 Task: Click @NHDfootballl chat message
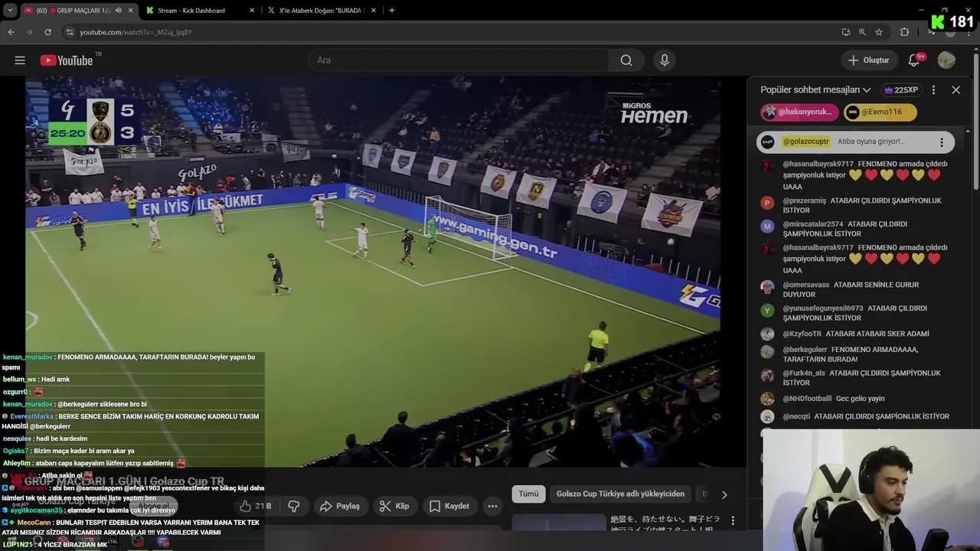pyautogui.click(x=856, y=399)
